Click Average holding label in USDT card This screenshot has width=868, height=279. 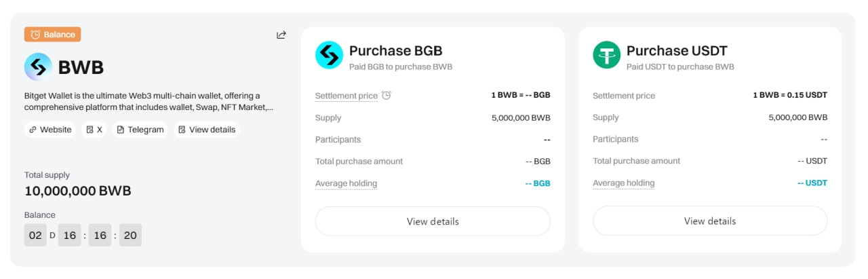pyautogui.click(x=624, y=183)
